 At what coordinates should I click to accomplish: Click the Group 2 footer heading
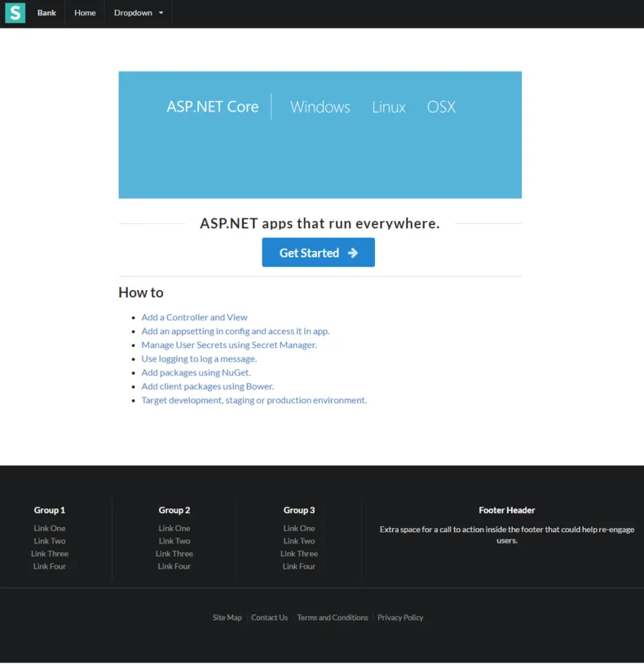(174, 510)
